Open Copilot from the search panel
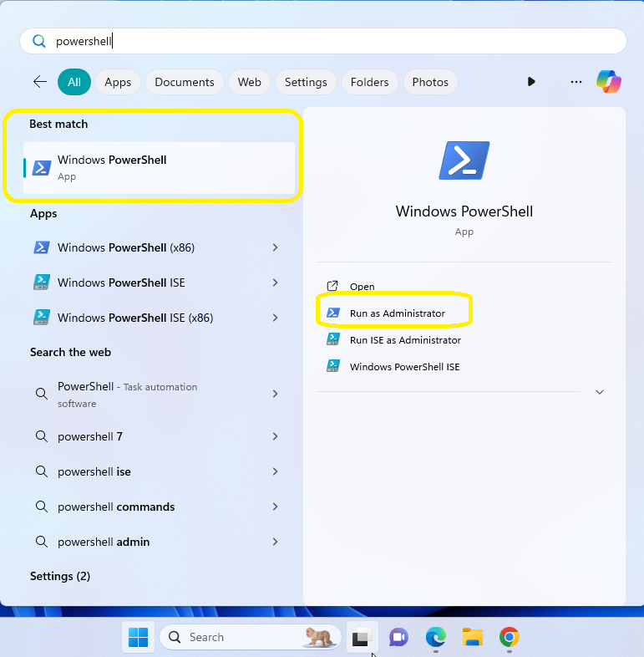The width and height of the screenshot is (644, 657). pos(609,82)
